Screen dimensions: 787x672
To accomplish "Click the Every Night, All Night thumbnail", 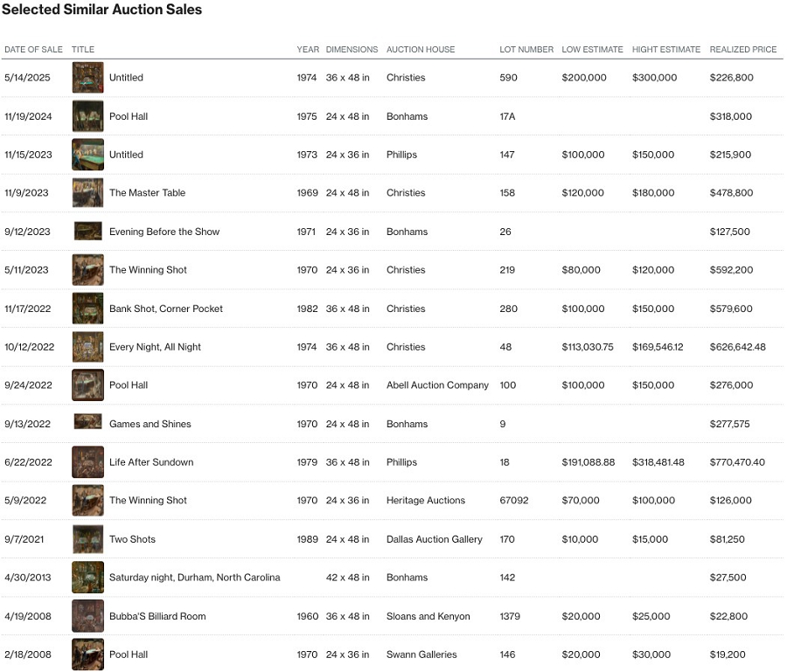I will [x=87, y=347].
